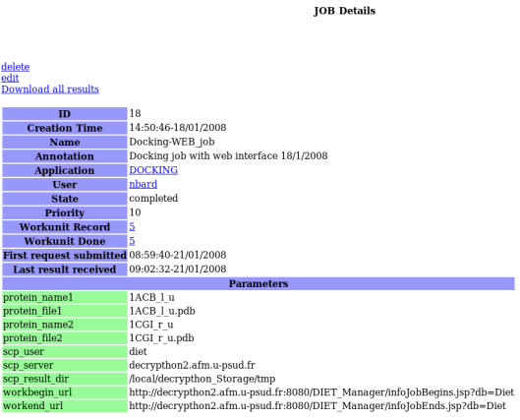The width and height of the screenshot is (520, 420).
Task: Select name value Docking-WEB_job
Action: pos(172,142)
